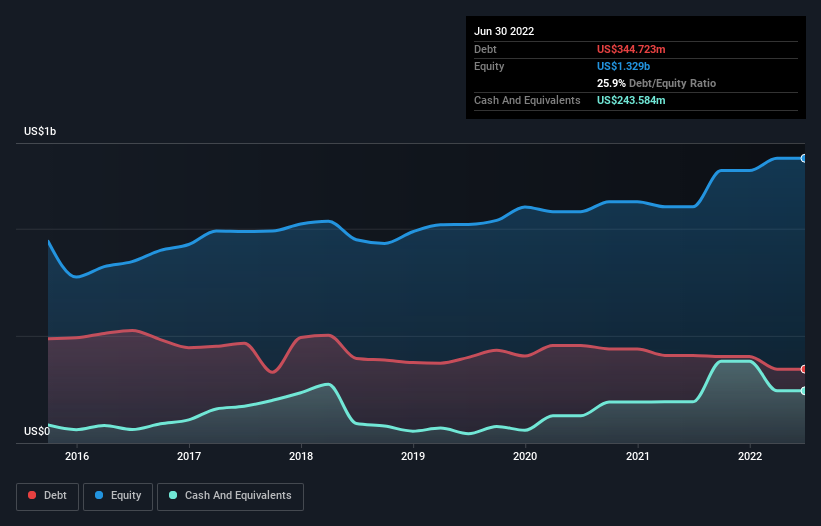The height and width of the screenshot is (526, 821).
Task: Click the US$1b y-axis label
Action: point(40,131)
